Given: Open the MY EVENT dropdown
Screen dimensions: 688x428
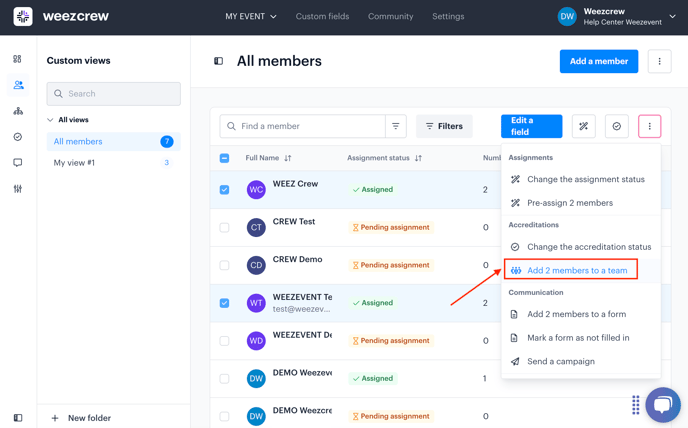Looking at the screenshot, I should (x=251, y=17).
